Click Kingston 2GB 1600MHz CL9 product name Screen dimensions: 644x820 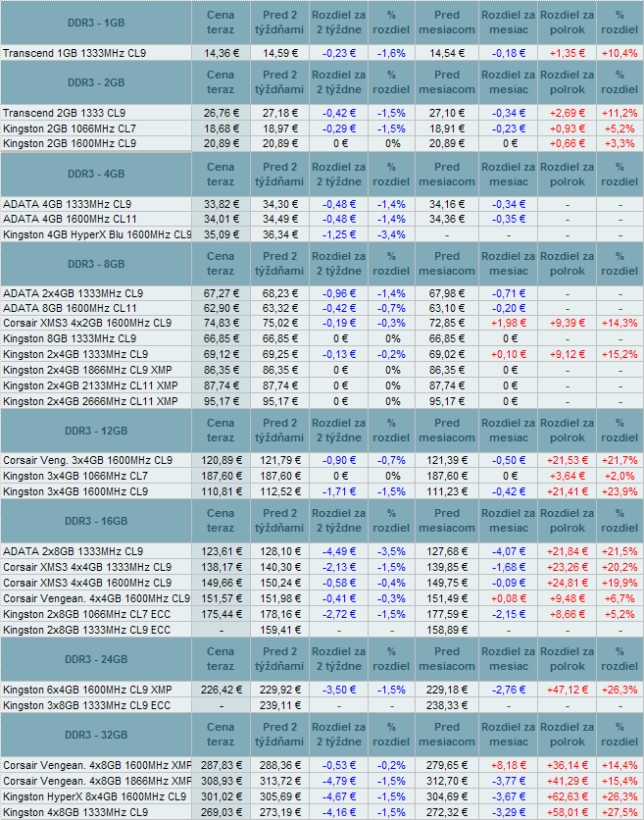pyautogui.click(x=70, y=143)
